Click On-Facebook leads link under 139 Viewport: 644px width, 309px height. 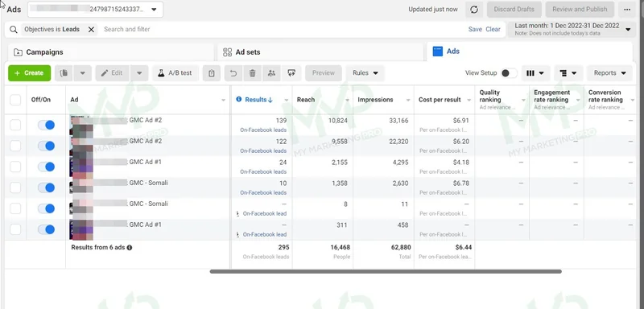[263, 130]
